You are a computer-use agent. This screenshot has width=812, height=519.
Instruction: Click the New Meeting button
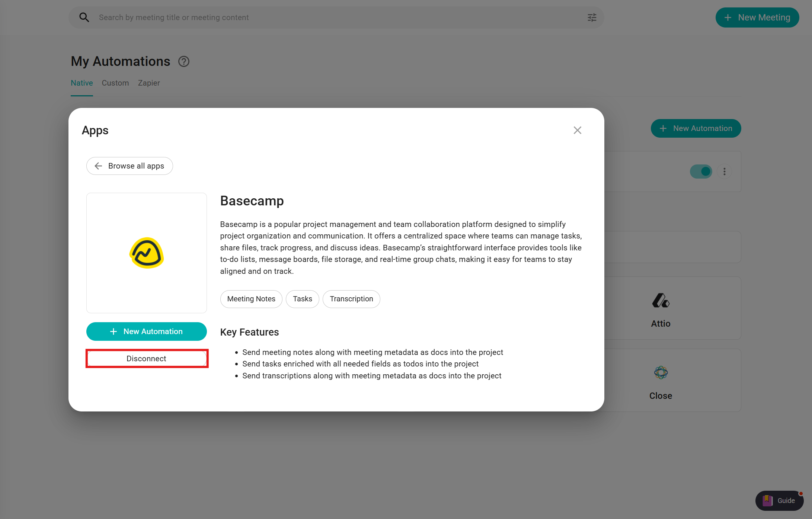[x=757, y=17]
